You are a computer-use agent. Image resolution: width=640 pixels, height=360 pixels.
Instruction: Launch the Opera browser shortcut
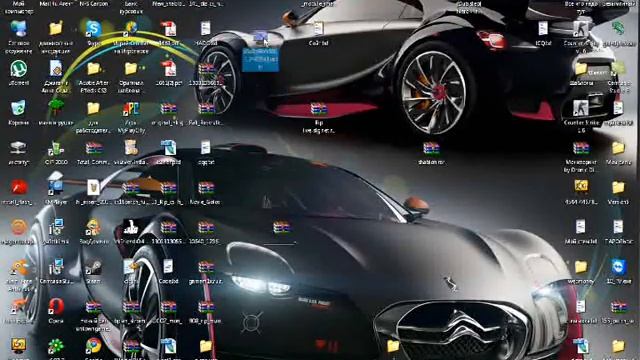tap(56, 307)
